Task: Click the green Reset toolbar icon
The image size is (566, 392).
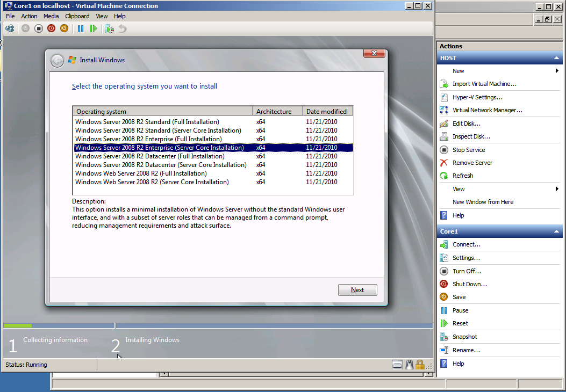Action: [x=94, y=28]
